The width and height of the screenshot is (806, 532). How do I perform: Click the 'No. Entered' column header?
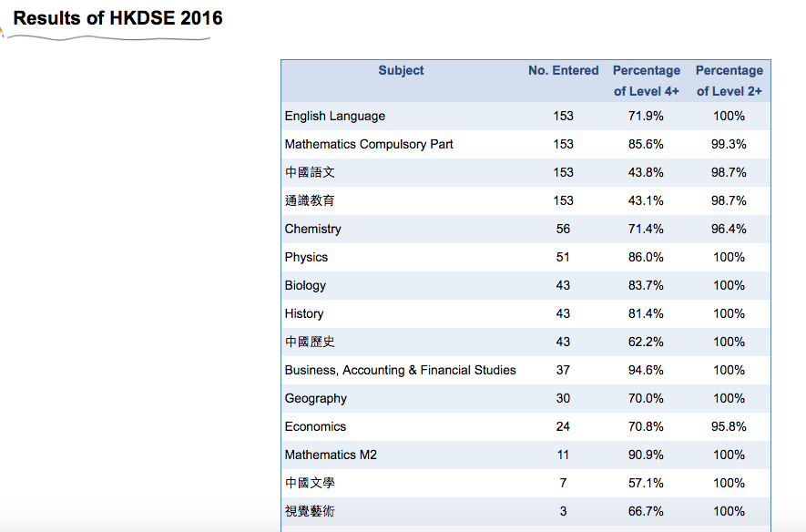[564, 70]
